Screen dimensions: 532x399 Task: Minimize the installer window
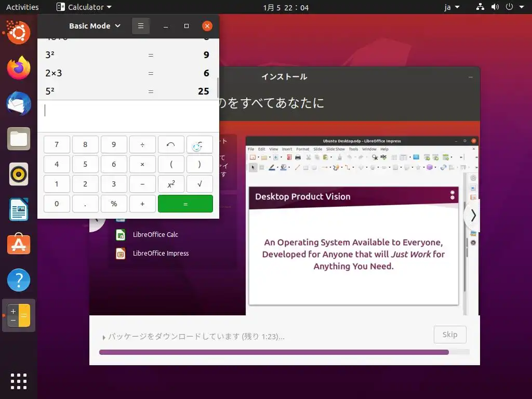pos(470,77)
